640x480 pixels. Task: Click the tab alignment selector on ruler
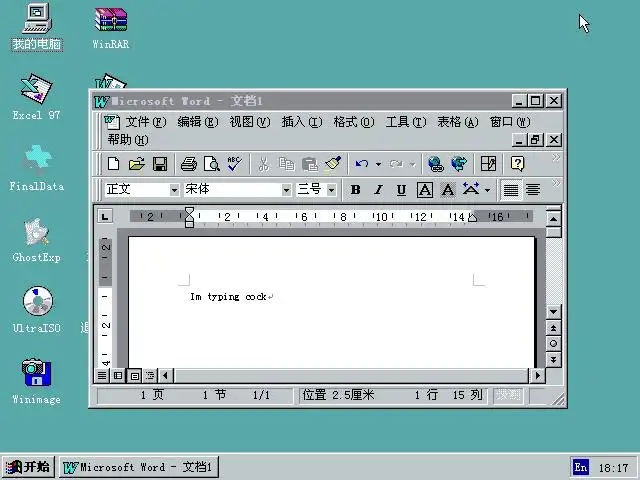(105, 216)
